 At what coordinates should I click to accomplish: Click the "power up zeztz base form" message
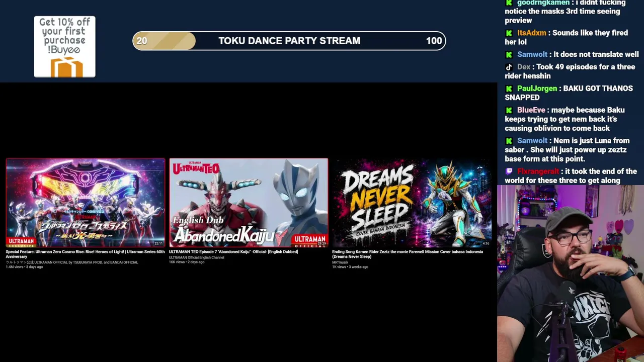pyautogui.click(x=568, y=150)
